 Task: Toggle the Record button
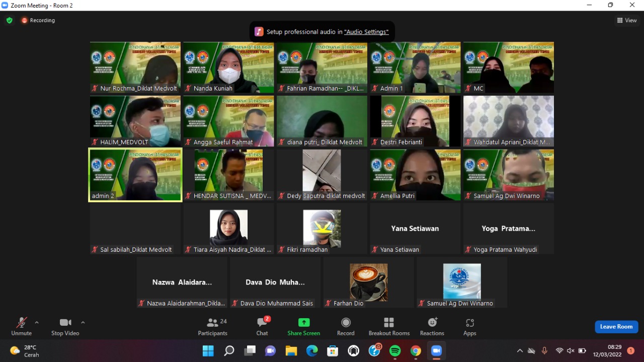(346, 326)
